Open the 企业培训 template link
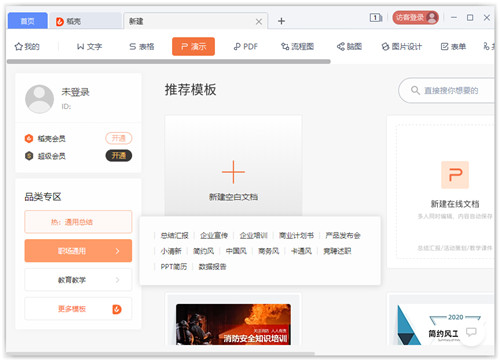500x361 pixels. click(254, 236)
